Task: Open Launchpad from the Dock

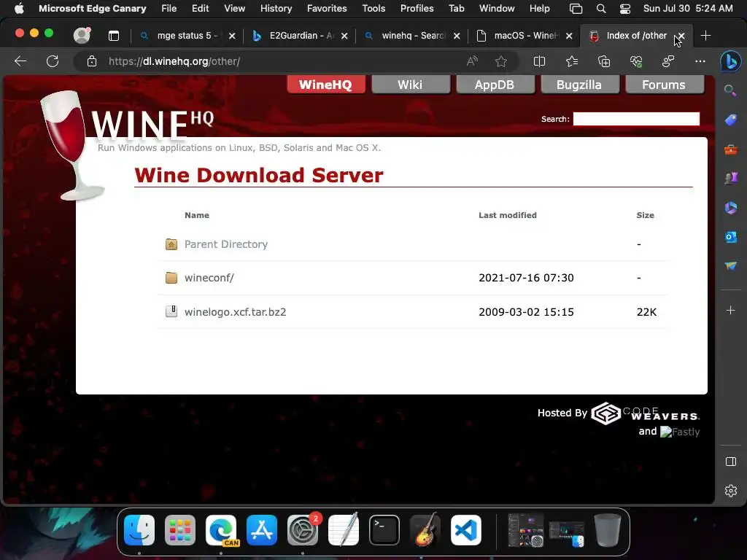Action: click(x=180, y=530)
